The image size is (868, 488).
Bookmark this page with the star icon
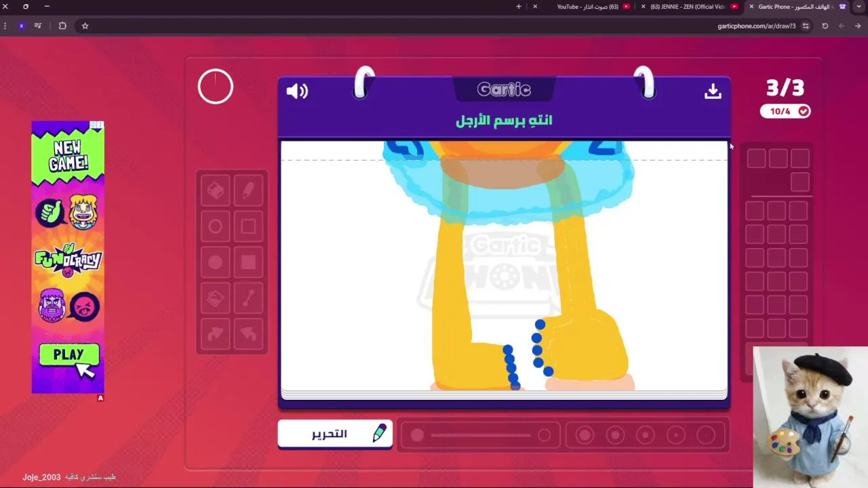tap(85, 26)
